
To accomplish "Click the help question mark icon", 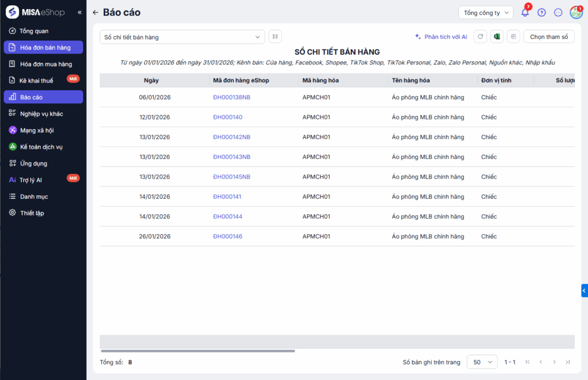I will tap(541, 13).
